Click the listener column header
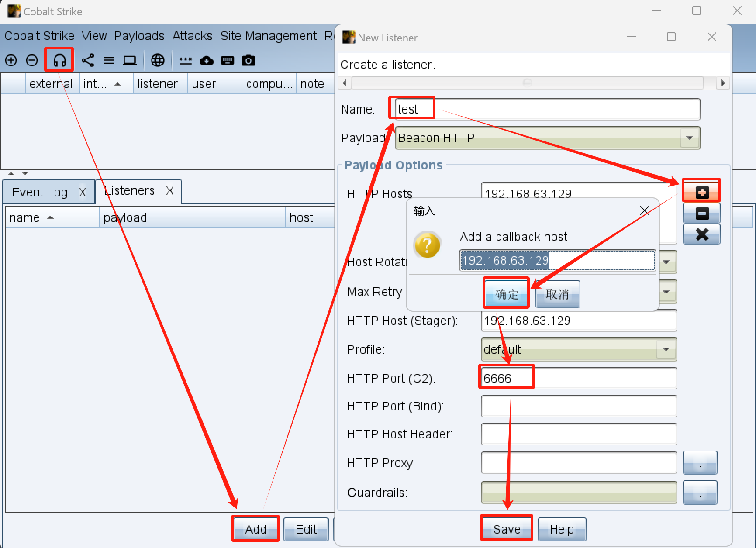Image resolution: width=756 pixels, height=548 pixels. tap(161, 84)
